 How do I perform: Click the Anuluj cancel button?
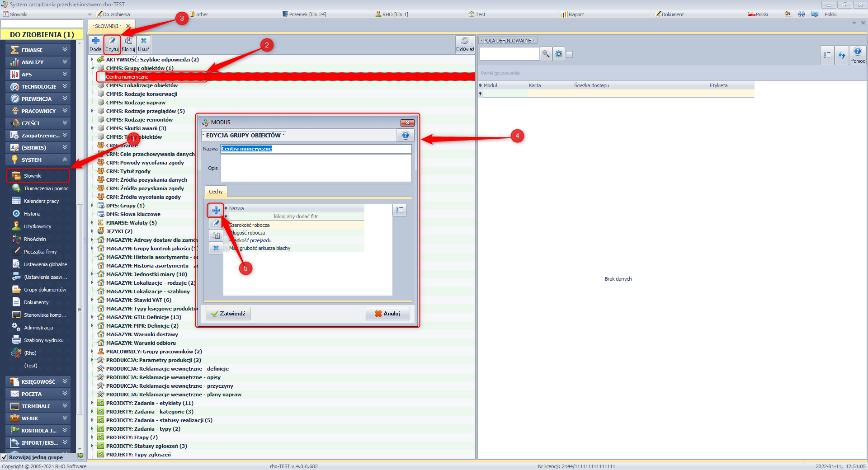tap(387, 314)
